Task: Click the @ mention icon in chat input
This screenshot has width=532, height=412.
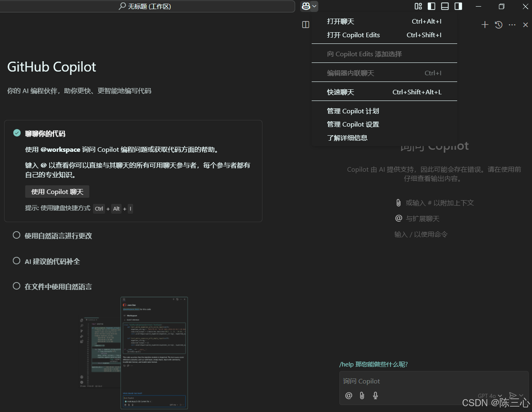Action: (349, 395)
